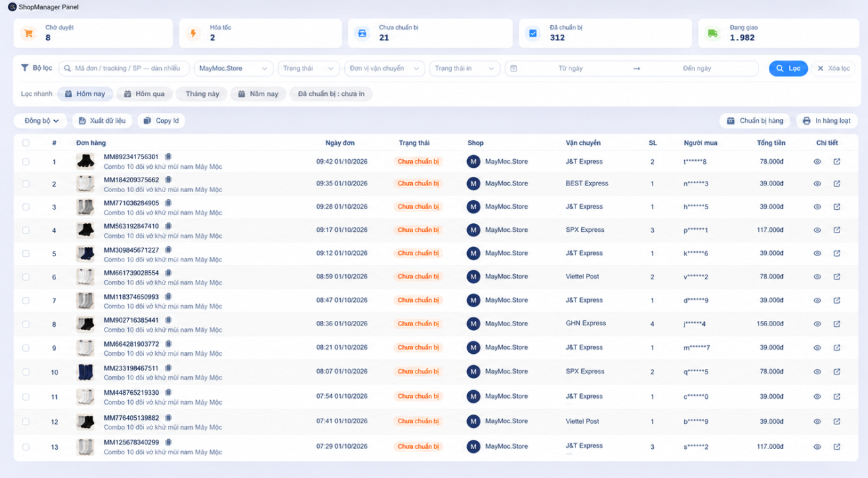Click the blue Lọc search button
868x478 pixels.
(788, 69)
